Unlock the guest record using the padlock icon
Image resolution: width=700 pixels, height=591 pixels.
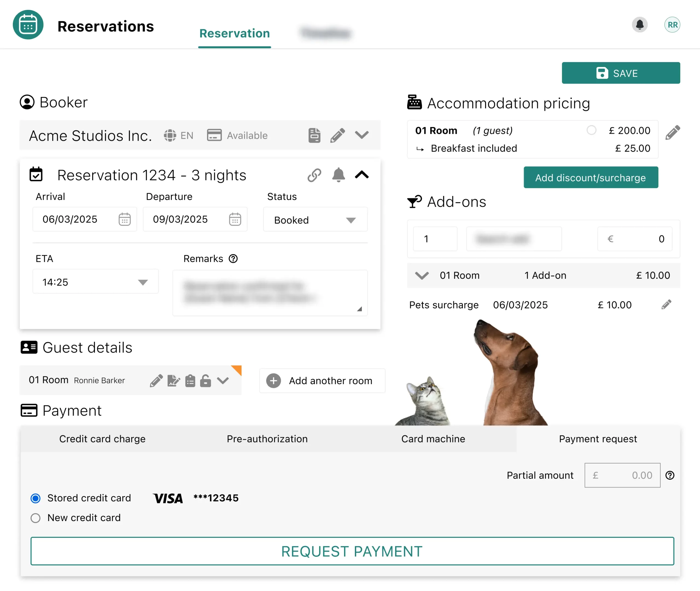pos(206,381)
